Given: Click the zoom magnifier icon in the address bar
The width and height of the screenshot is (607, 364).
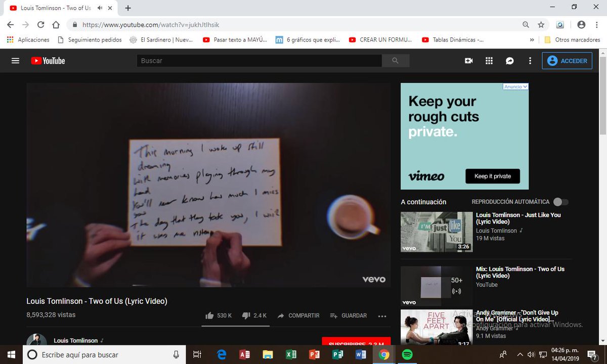Looking at the screenshot, I should click(x=526, y=25).
